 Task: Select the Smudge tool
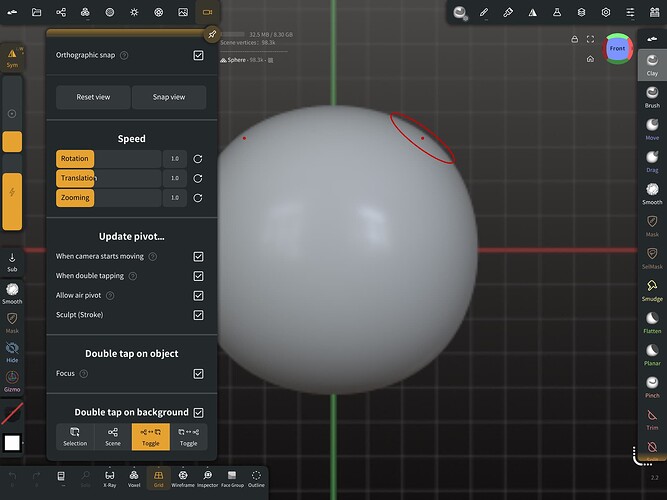click(652, 291)
